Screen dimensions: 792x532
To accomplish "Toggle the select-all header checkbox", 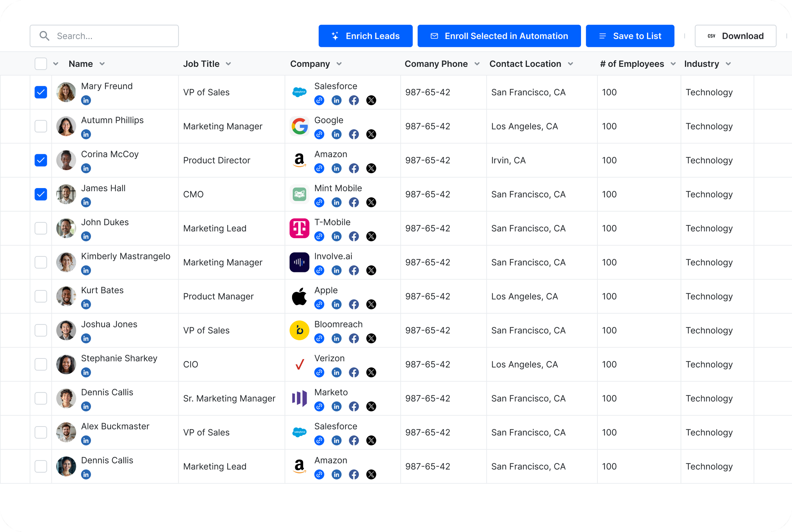I will click(41, 64).
